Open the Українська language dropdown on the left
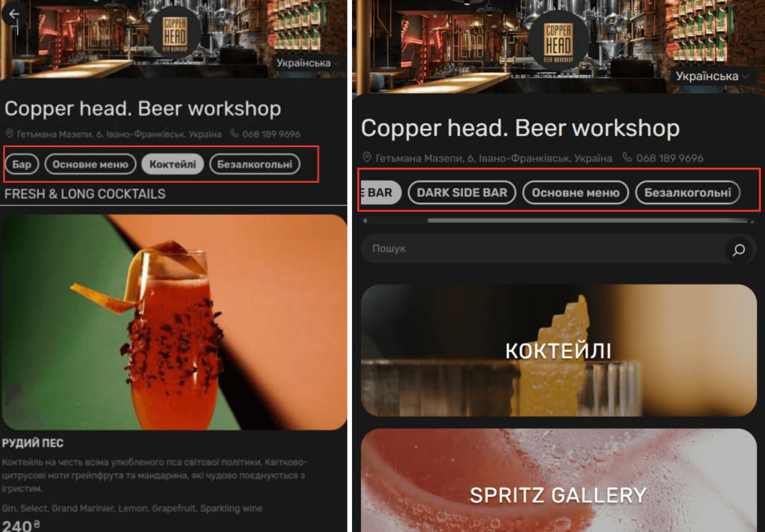 point(308,63)
